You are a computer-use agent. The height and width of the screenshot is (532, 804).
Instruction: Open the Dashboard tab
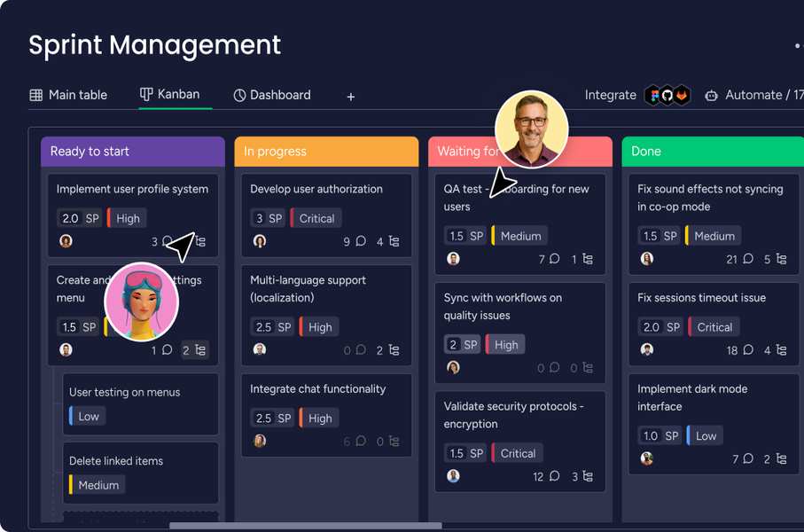tap(272, 95)
